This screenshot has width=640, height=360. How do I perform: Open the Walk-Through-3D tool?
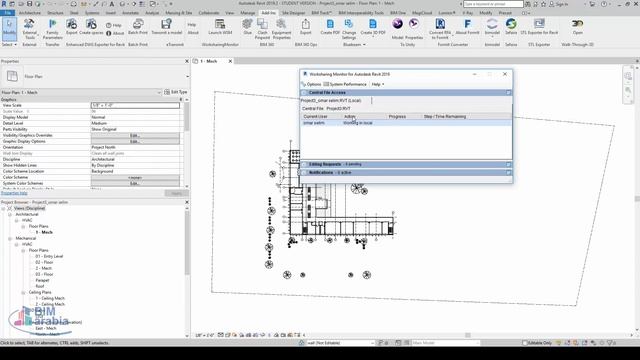coord(578,27)
